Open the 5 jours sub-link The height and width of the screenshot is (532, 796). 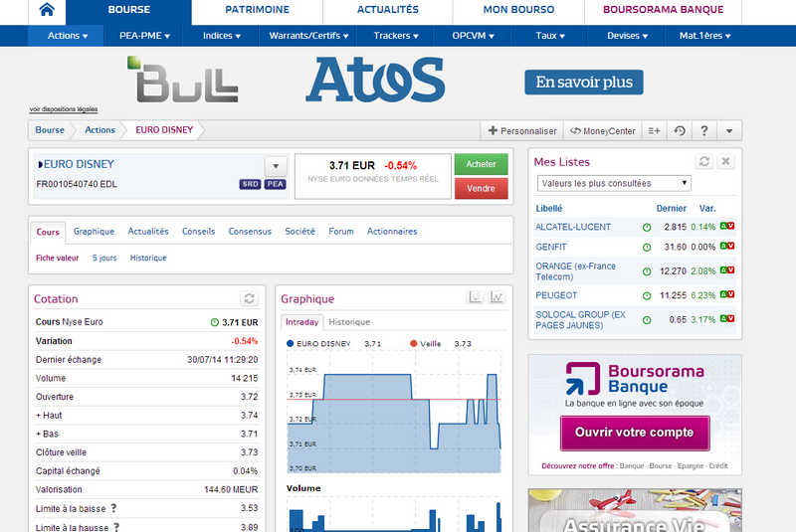tap(104, 258)
